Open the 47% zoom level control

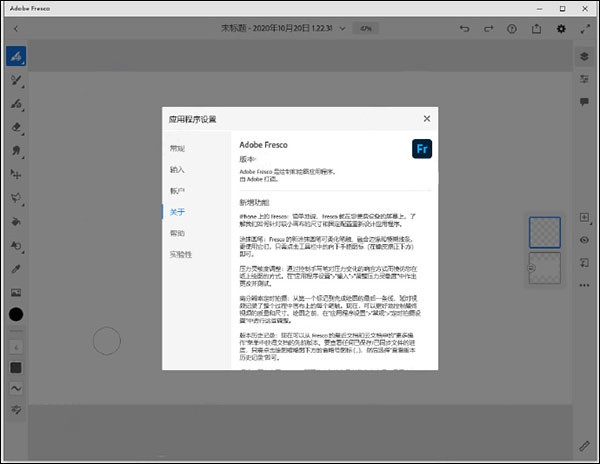pos(365,28)
